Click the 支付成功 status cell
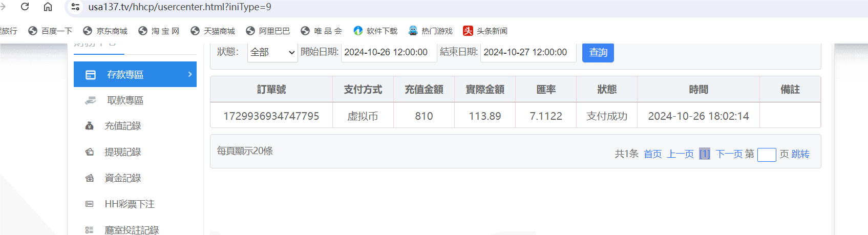Screen dimensions: 868x235 (x=607, y=116)
